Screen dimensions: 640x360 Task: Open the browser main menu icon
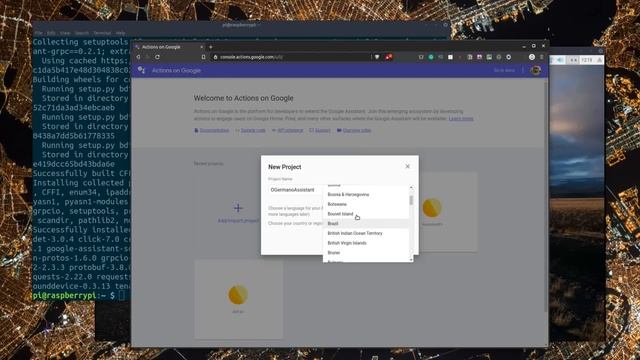[x=542, y=57]
